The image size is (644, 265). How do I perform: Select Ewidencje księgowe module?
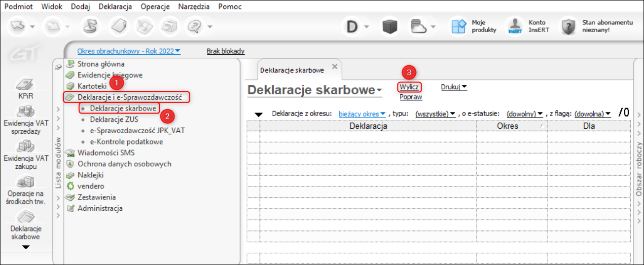coord(110,75)
